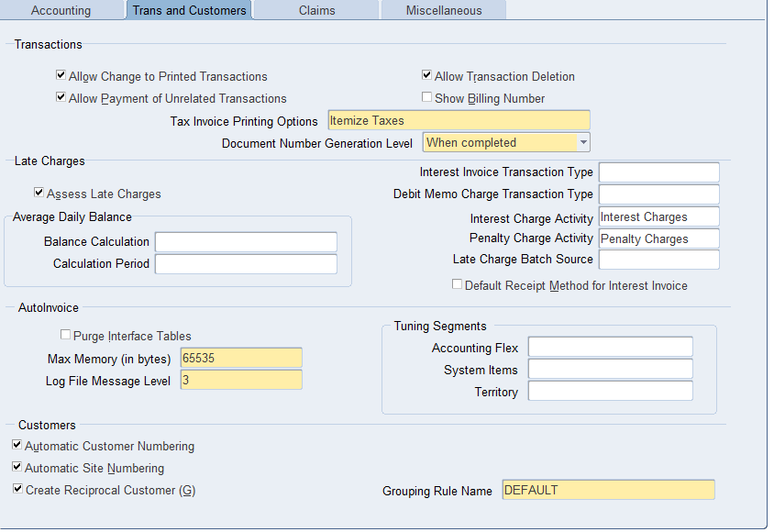
Task: Switch to the Accounting tab
Action: [62, 10]
